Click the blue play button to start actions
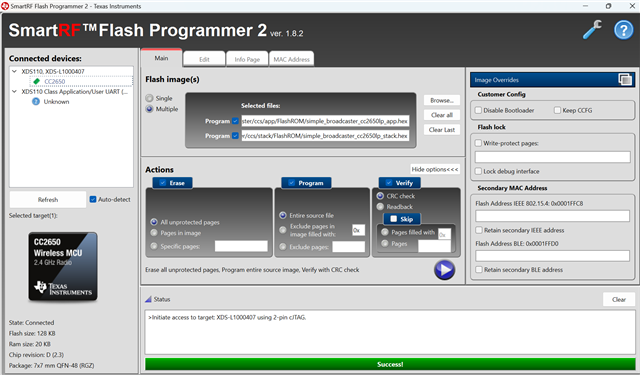The image size is (640, 375). pos(444,270)
